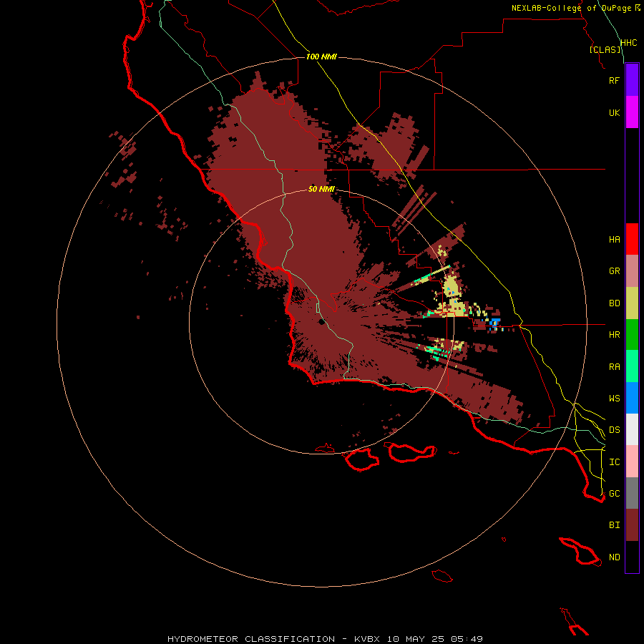Image resolution: width=644 pixels, height=644 pixels.
Task: Select the GC gray legend swatch
Action: (x=632, y=493)
